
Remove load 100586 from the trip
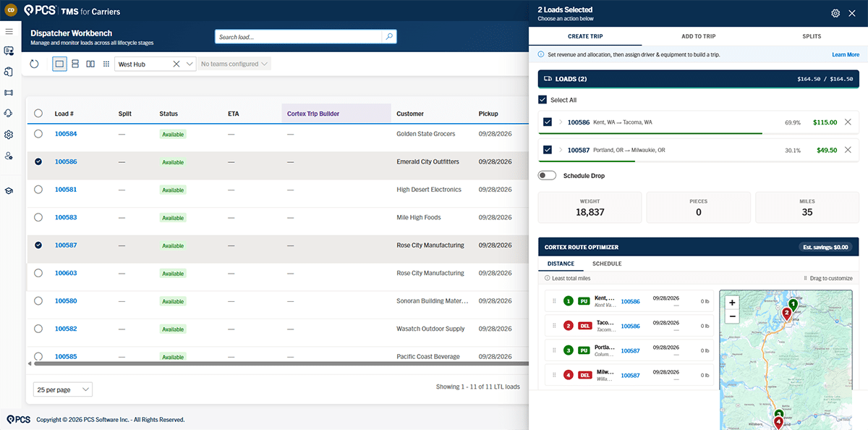[x=848, y=122]
